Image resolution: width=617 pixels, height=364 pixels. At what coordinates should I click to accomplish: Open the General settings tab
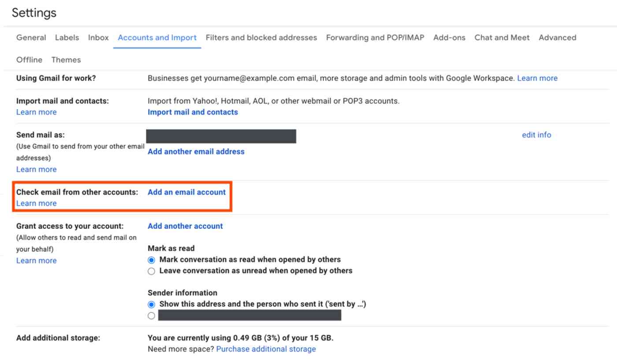pyautogui.click(x=31, y=37)
